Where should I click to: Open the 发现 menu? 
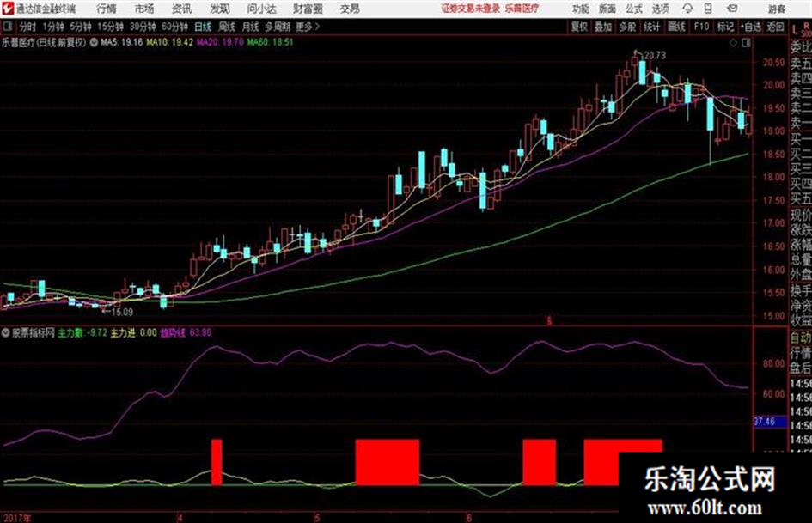[x=220, y=9]
